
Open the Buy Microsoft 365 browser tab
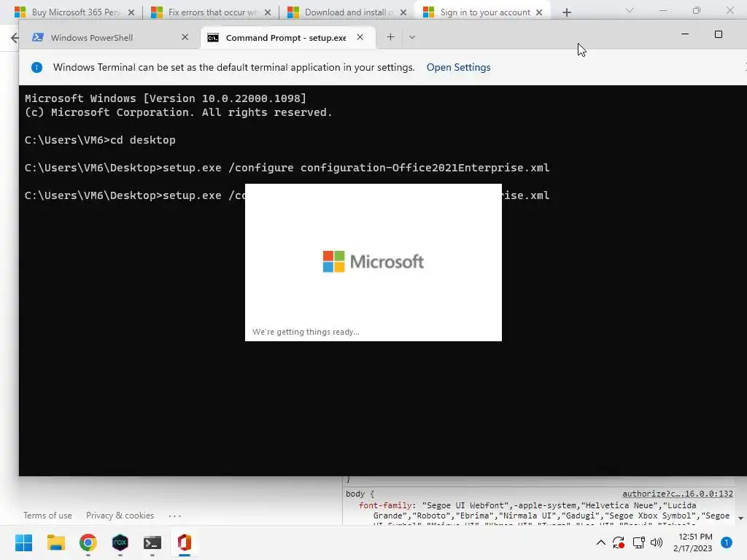click(74, 12)
